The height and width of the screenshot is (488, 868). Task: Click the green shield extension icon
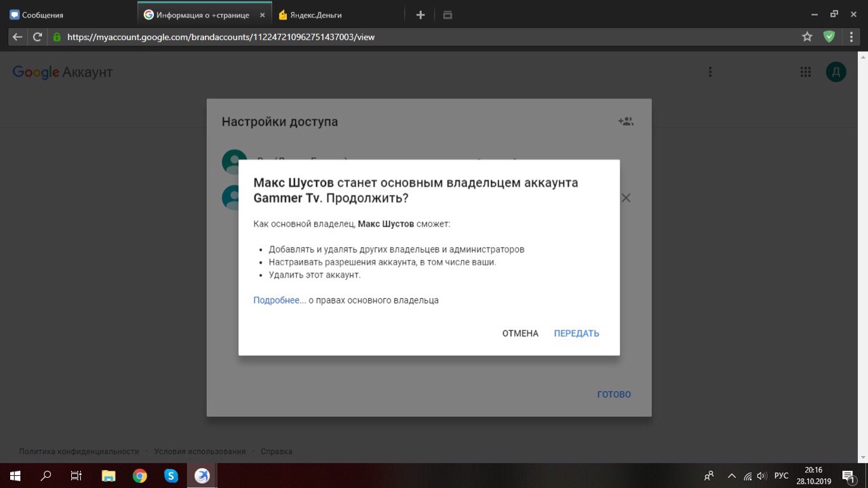point(829,37)
